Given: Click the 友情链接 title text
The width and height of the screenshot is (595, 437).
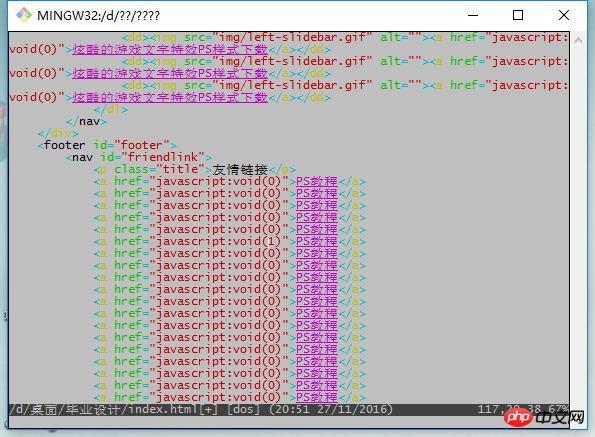Looking at the screenshot, I should point(240,169).
